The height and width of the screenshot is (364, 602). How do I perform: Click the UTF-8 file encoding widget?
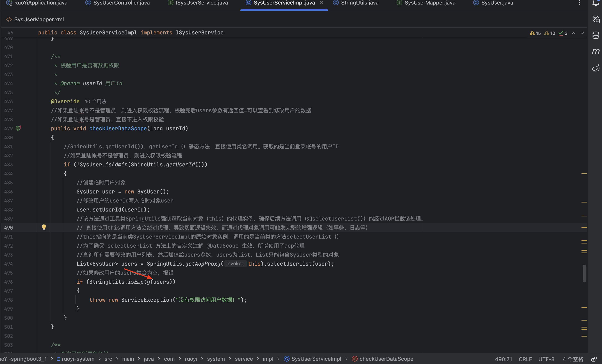pos(546,359)
